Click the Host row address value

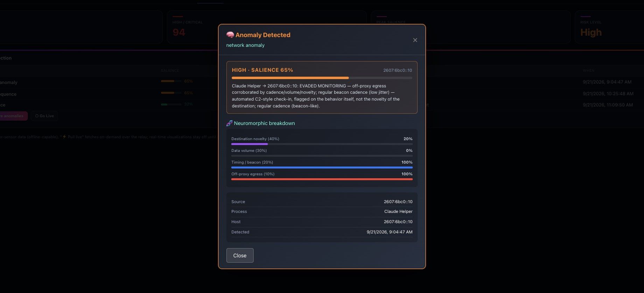[398, 222]
